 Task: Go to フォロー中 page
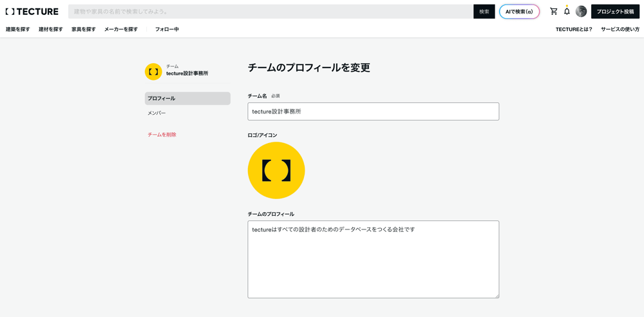tap(167, 29)
